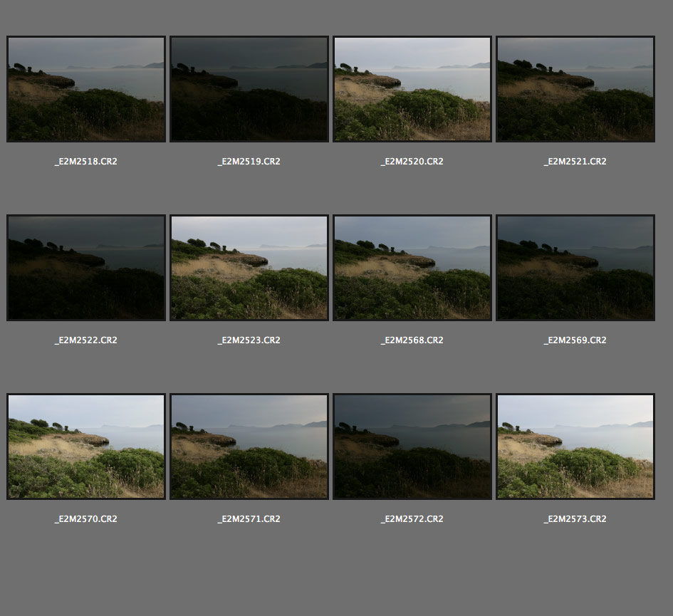The width and height of the screenshot is (673, 616).
Task: Select the dark _E2M2572.CR2 thumbnail
Action: click(x=412, y=447)
